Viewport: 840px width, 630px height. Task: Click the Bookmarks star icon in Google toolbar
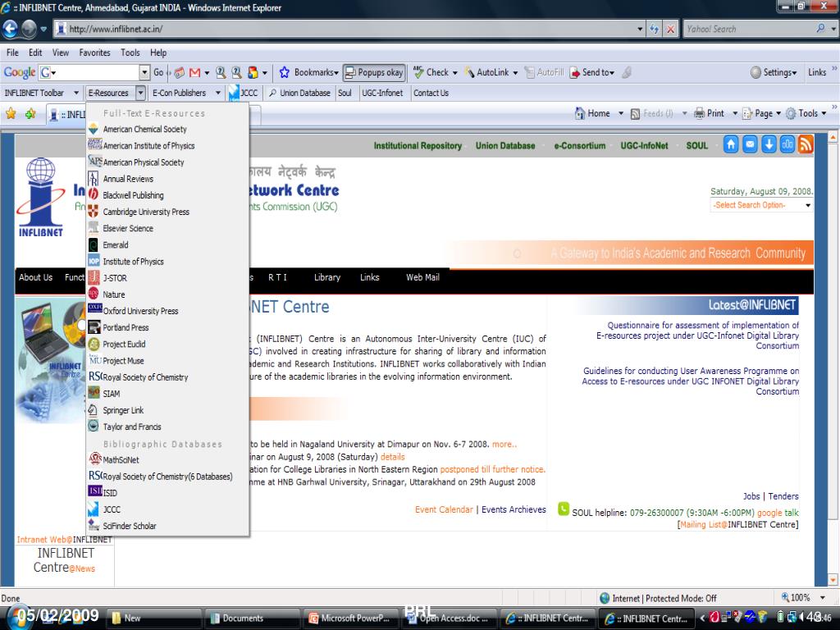(x=285, y=72)
